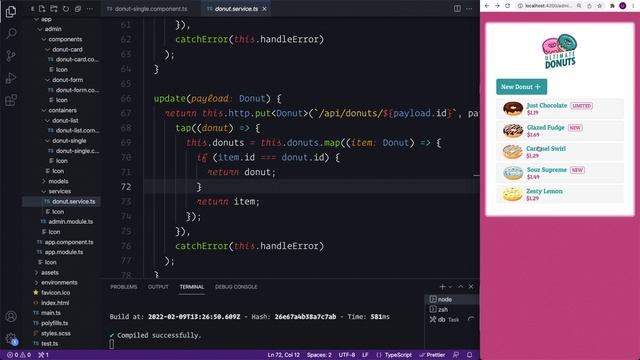640x360 pixels.
Task: Open errors and warnings status item
Action: (x=19, y=355)
